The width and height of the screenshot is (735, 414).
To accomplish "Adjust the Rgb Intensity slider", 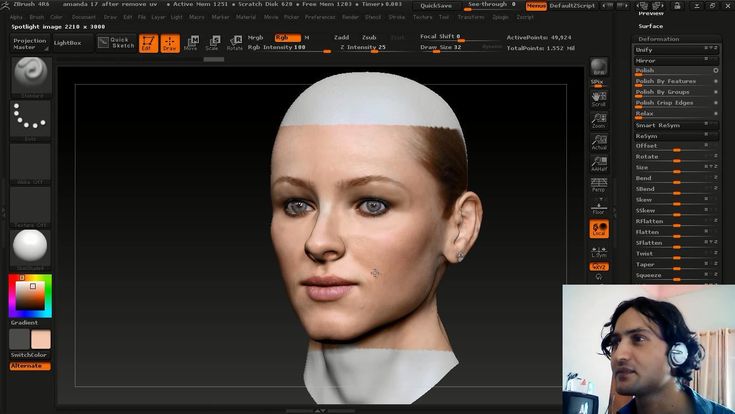I will click(289, 48).
